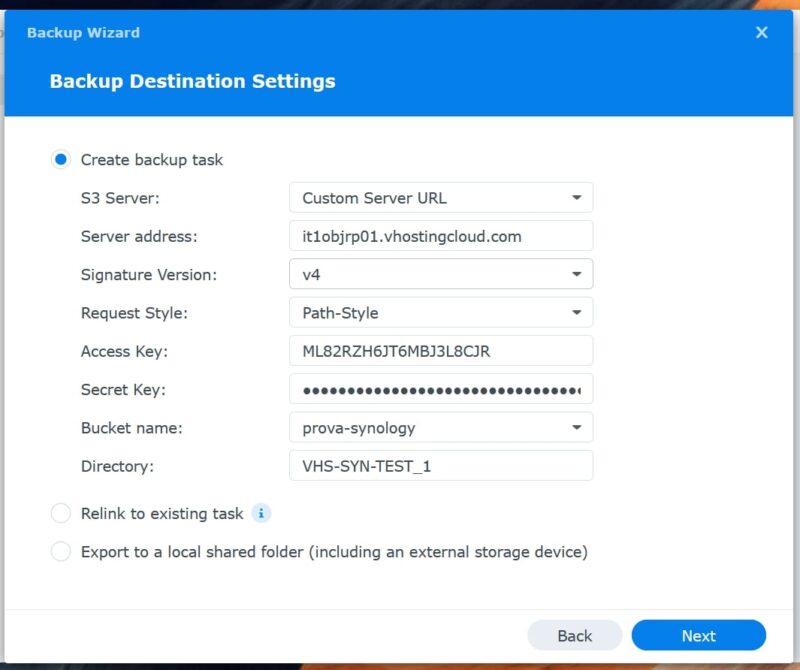This screenshot has height=670, width=800.
Task: Click the Server address label
Action: pyautogui.click(x=139, y=237)
